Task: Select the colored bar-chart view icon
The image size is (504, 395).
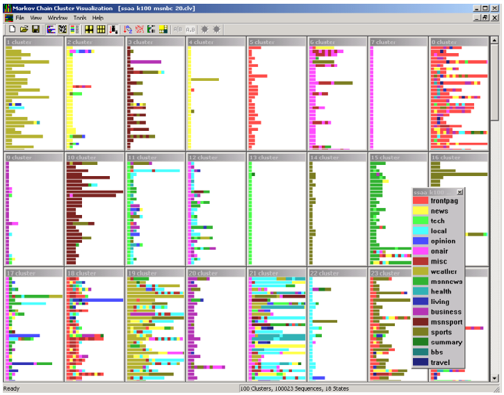Action: coord(51,29)
